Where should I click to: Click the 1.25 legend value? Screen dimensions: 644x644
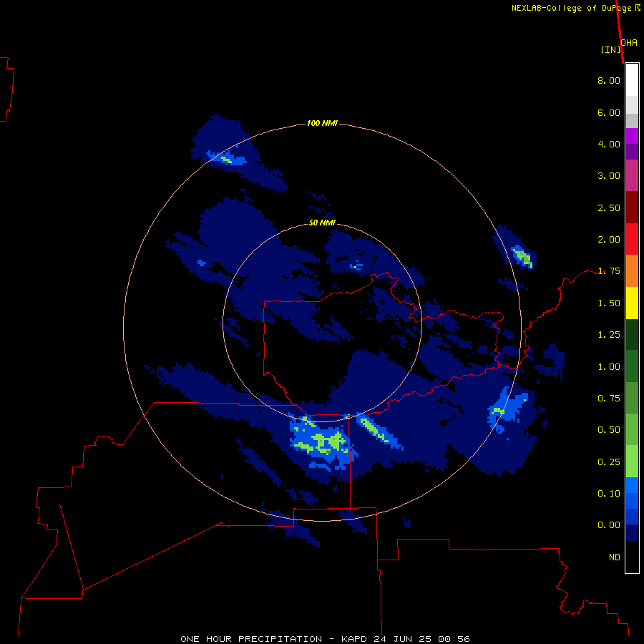pyautogui.click(x=609, y=335)
